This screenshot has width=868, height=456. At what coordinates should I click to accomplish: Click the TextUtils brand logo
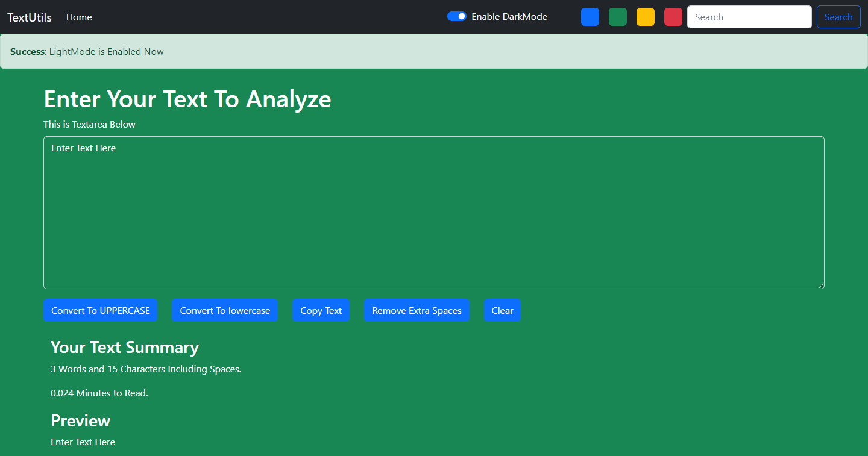29,17
